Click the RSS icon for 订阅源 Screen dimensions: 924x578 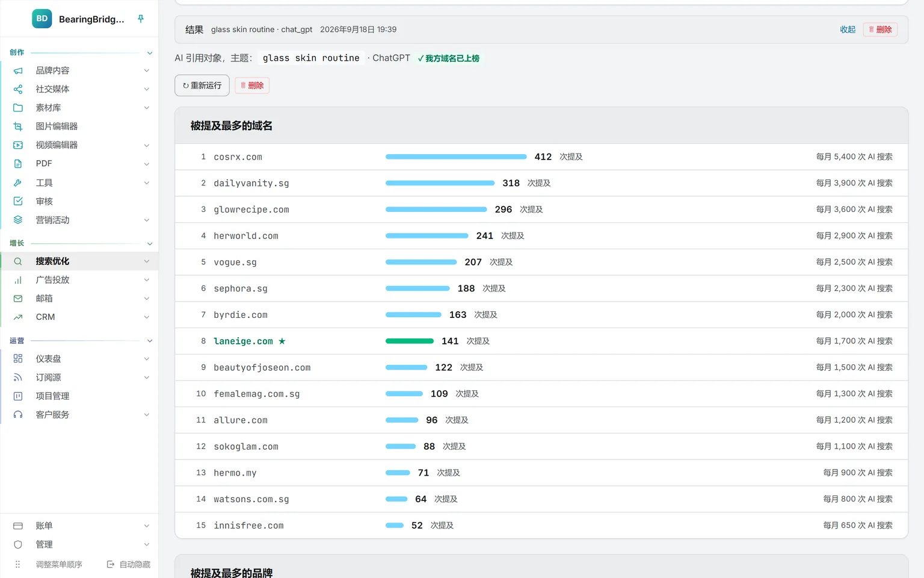pos(18,378)
